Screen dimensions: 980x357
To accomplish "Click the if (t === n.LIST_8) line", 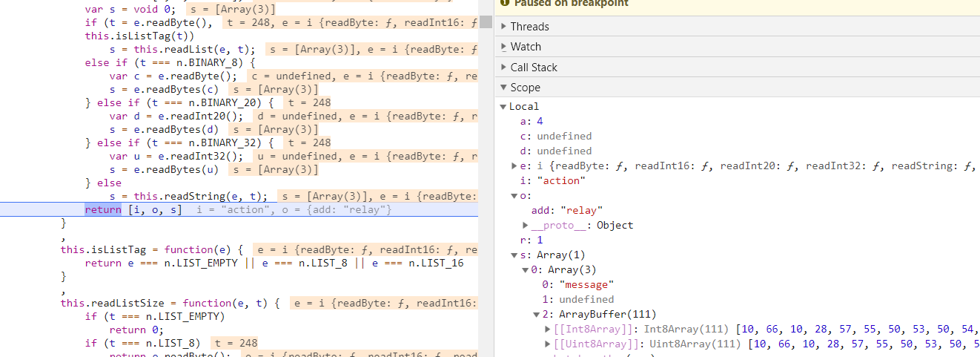I will [x=142, y=344].
